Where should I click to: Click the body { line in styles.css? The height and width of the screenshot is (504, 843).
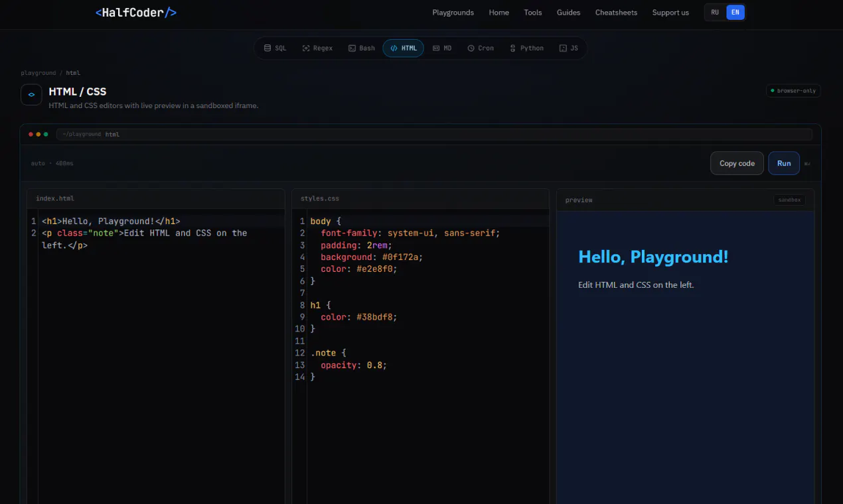coord(325,221)
